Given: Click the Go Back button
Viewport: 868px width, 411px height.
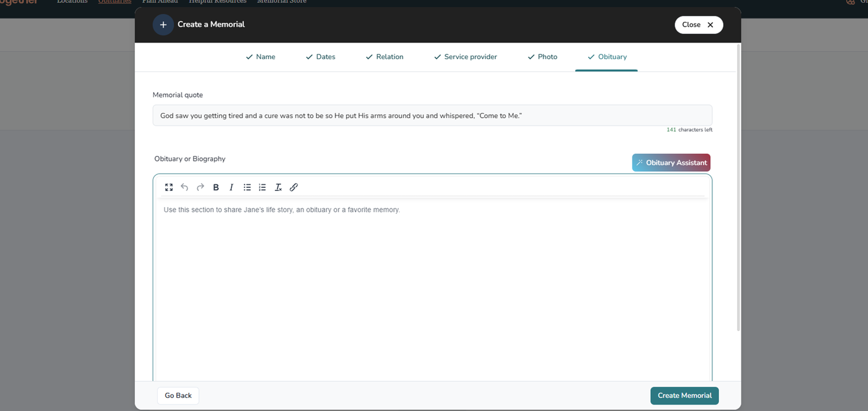Looking at the screenshot, I should click(x=178, y=396).
